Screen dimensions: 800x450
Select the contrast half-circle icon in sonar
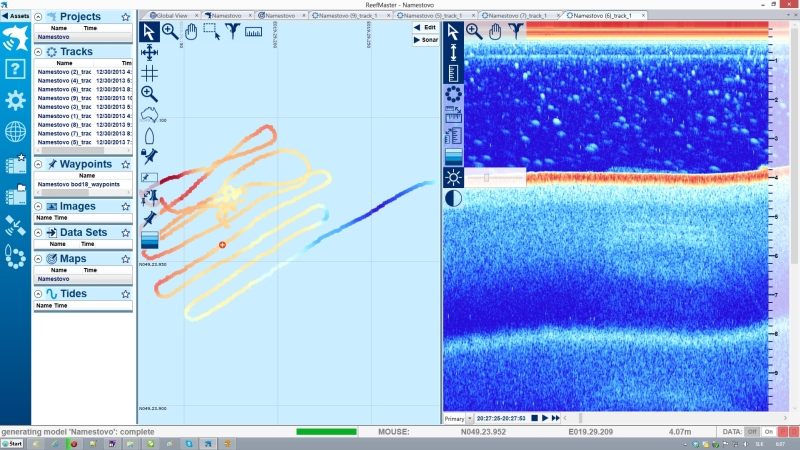tap(453, 198)
